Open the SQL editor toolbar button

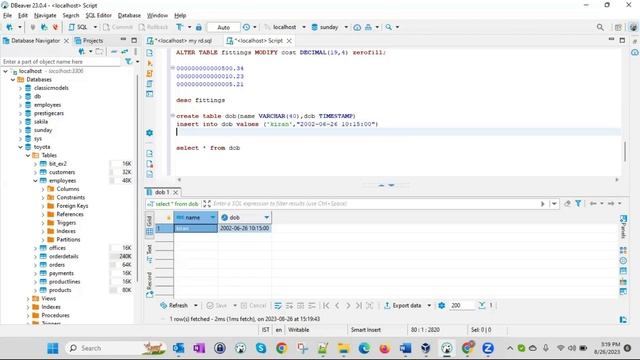coord(78,27)
